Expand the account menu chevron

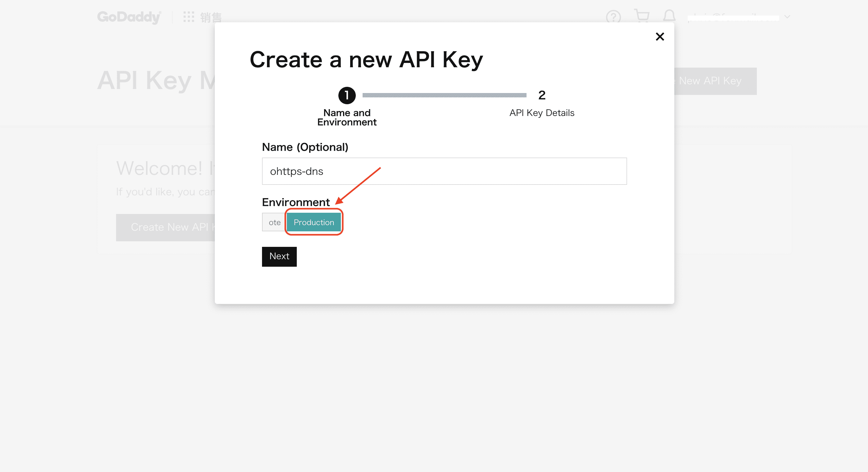click(787, 17)
